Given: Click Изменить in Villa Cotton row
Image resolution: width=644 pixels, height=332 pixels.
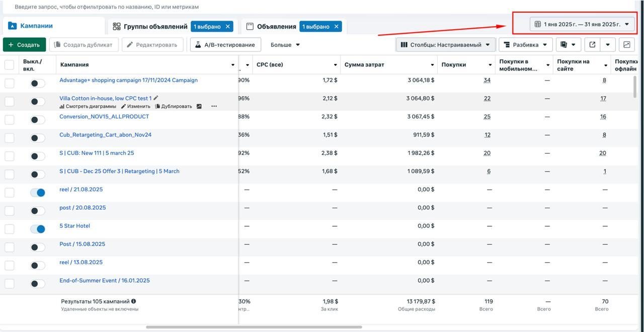Looking at the screenshot, I should pos(136,106).
